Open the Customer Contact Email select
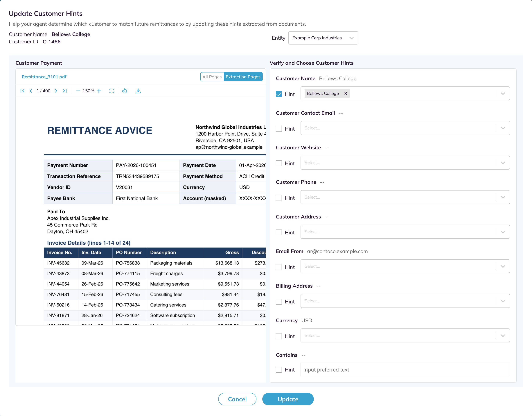This screenshot has width=532, height=416. coord(405,128)
